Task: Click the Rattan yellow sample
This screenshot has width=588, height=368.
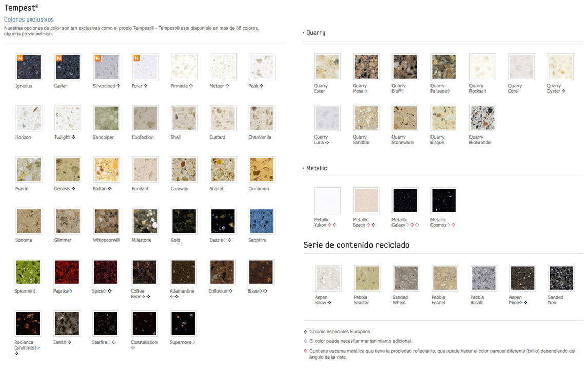Action: pyautogui.click(x=107, y=169)
